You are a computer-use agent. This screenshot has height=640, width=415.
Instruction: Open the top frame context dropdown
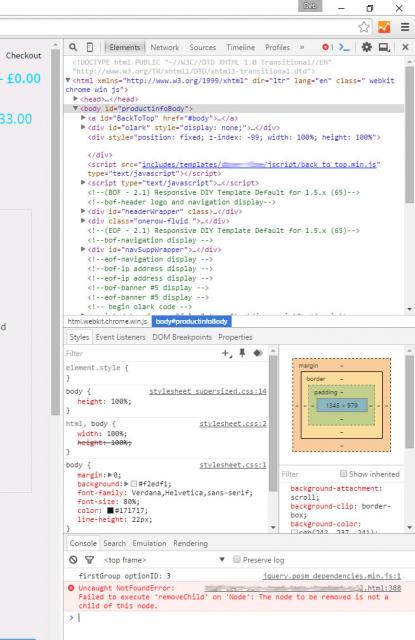164,560
